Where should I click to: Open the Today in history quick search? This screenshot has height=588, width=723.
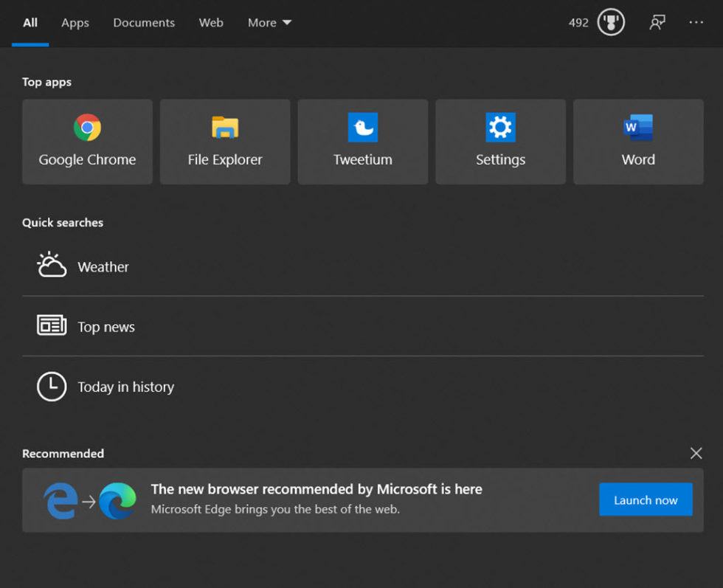(x=125, y=387)
